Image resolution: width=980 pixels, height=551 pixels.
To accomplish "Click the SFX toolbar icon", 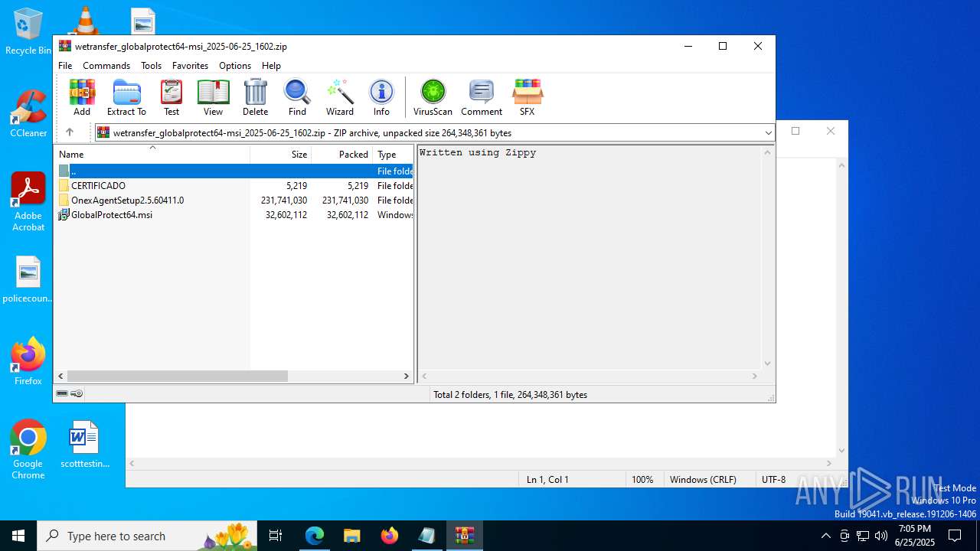I will point(527,97).
